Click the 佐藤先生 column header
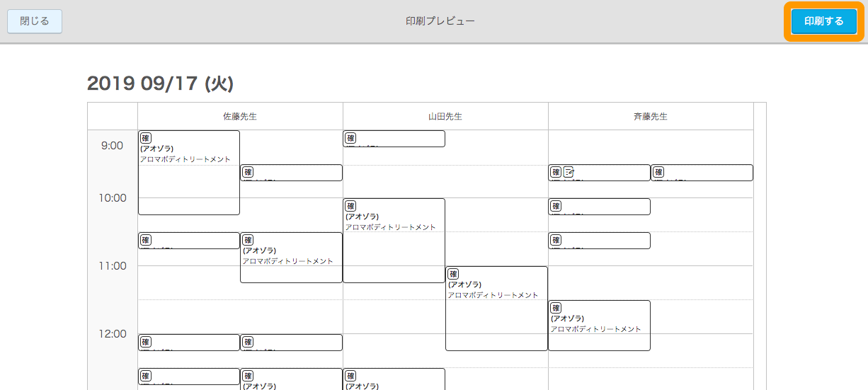The height and width of the screenshot is (390, 868). (x=240, y=117)
